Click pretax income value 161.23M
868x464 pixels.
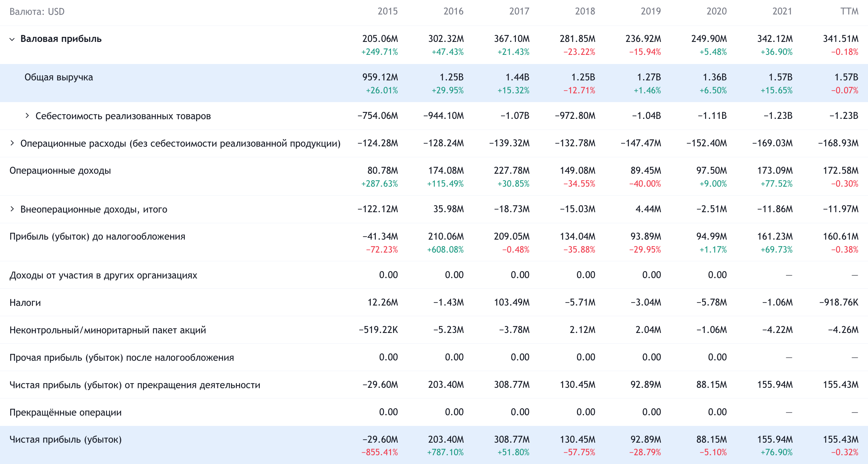pyautogui.click(x=775, y=237)
